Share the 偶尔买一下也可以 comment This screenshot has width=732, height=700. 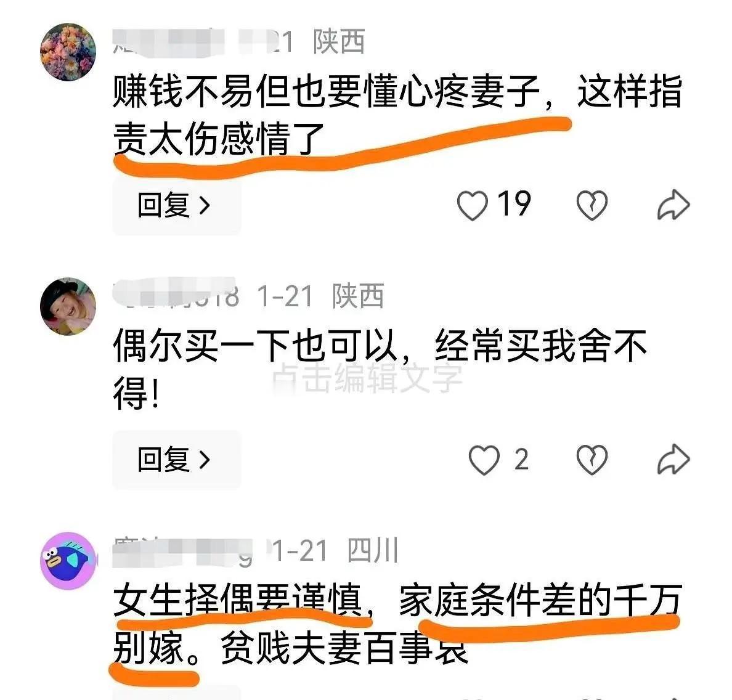[x=673, y=460]
